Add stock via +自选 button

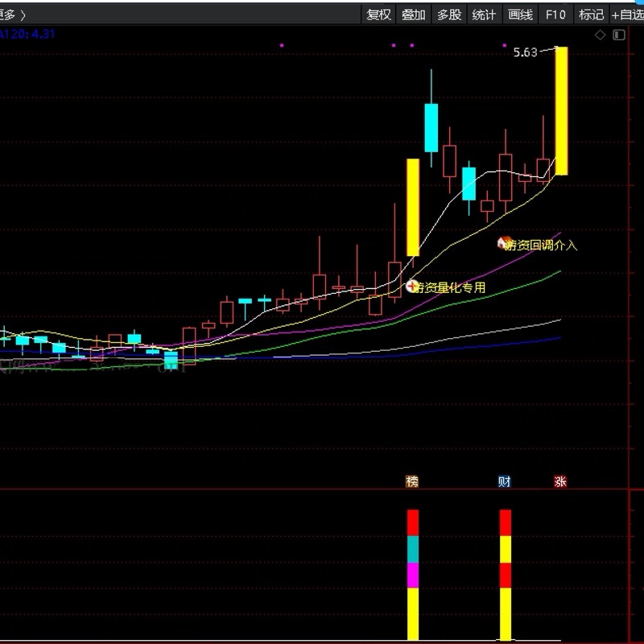(627, 14)
